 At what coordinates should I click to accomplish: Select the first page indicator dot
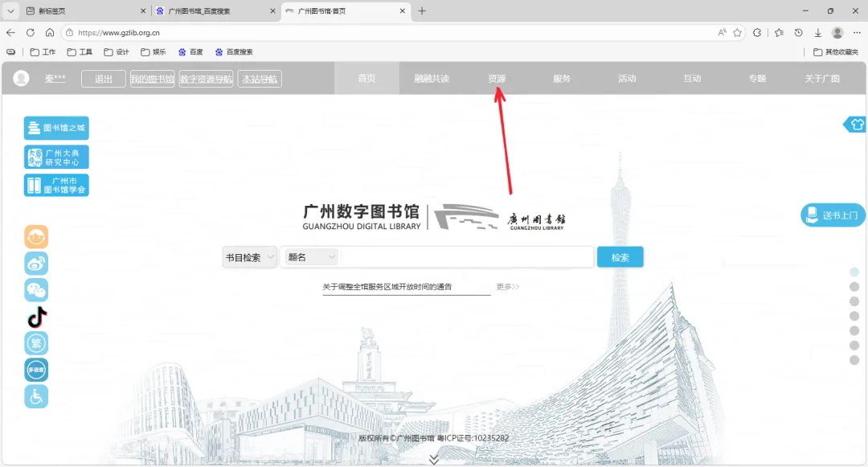click(x=854, y=272)
